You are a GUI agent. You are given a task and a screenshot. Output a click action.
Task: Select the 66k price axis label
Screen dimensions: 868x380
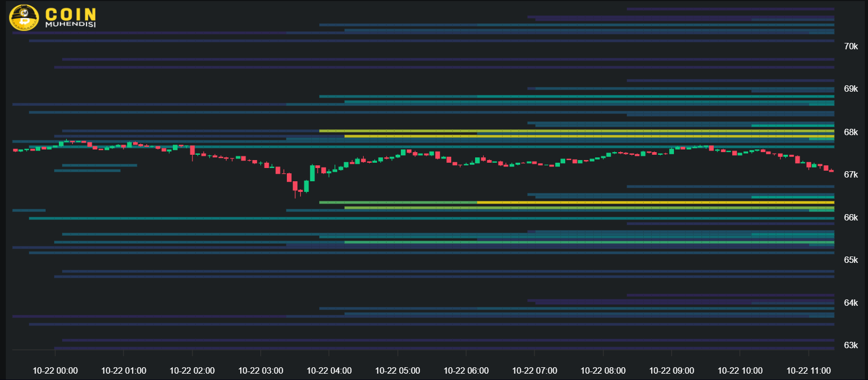(x=851, y=217)
